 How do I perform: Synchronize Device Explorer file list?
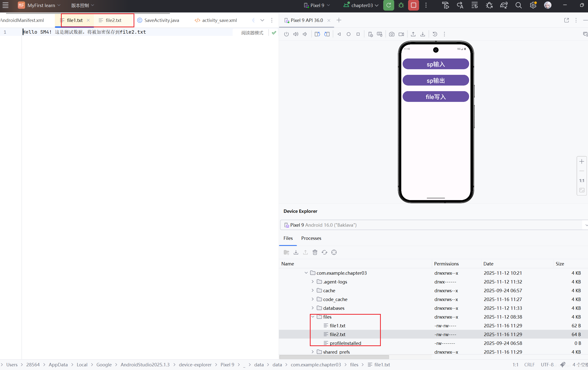(324, 252)
